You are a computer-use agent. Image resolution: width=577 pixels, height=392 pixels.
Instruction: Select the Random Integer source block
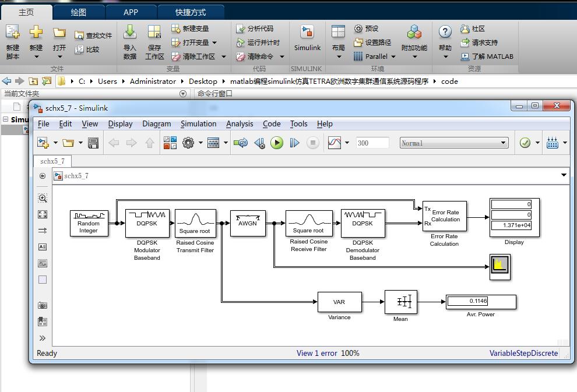[x=89, y=223]
